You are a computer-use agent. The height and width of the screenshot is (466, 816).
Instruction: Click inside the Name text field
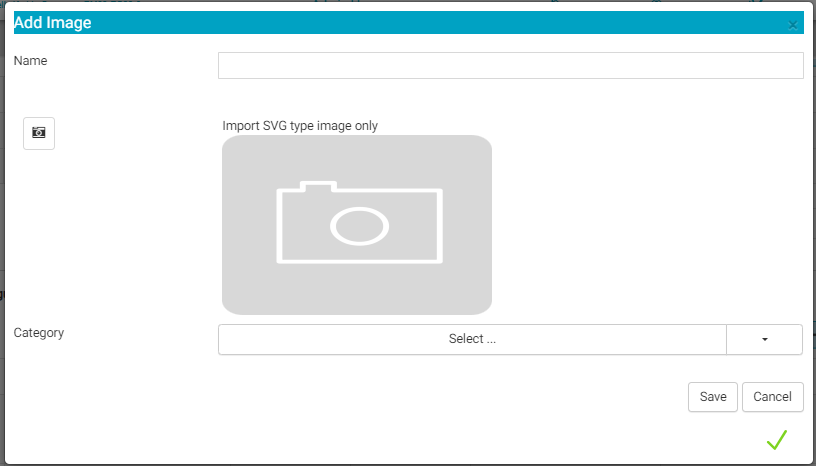click(x=510, y=65)
